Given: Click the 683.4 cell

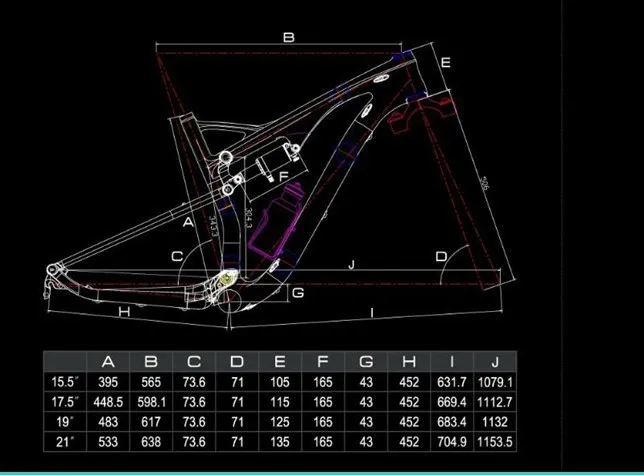Looking at the screenshot, I should (x=452, y=422).
